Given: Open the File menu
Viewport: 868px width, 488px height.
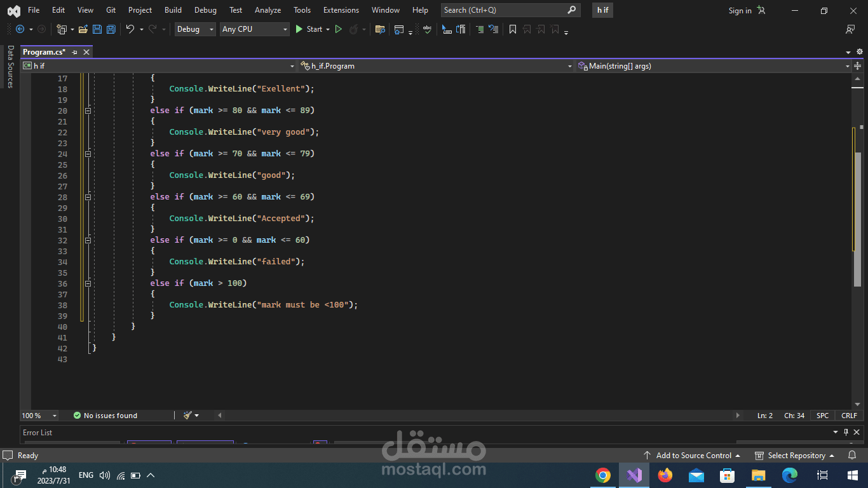Looking at the screenshot, I should click(x=34, y=10).
